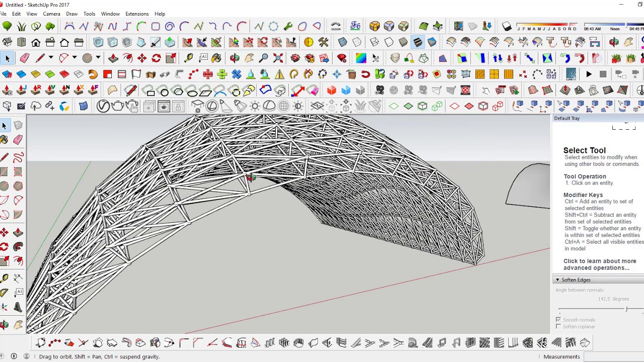
Task: Select the 3D Text tool in left toolbar
Action: coord(18,307)
